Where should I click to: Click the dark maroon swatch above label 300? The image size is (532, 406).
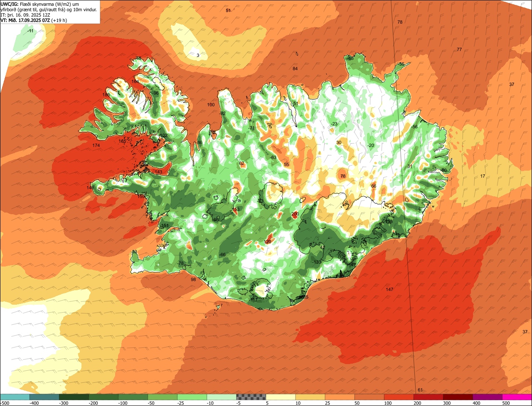458,397
